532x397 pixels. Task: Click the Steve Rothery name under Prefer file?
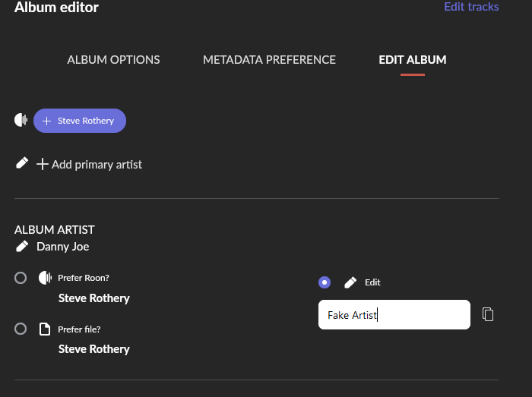(x=94, y=349)
